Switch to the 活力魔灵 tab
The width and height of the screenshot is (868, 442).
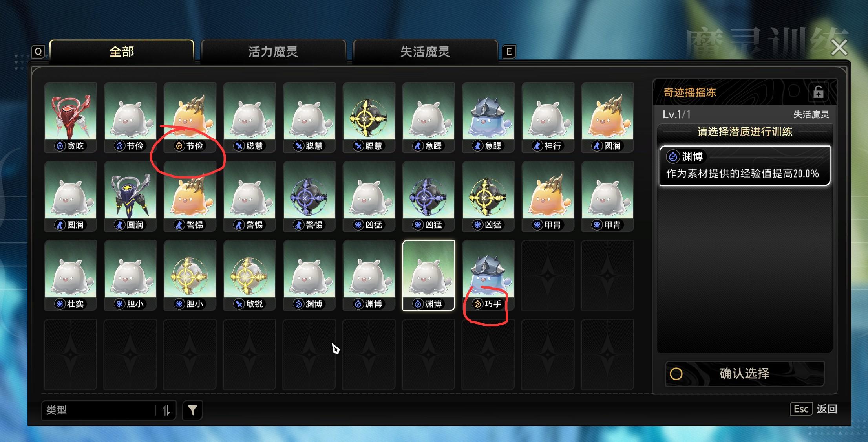(x=273, y=51)
